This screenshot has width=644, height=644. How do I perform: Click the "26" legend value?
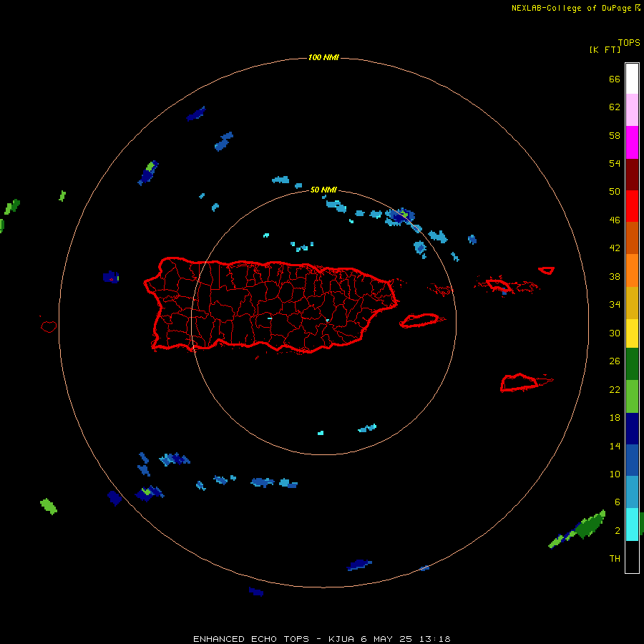[615, 361]
